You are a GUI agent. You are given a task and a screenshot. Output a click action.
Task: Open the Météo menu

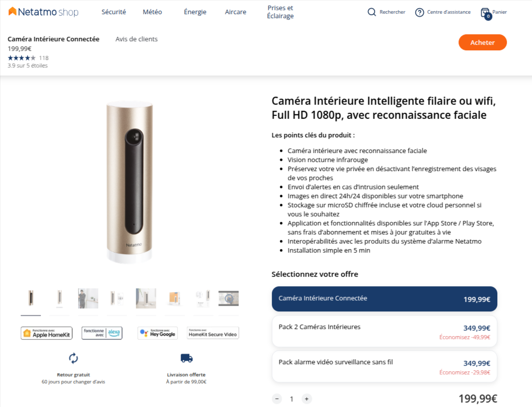point(152,12)
